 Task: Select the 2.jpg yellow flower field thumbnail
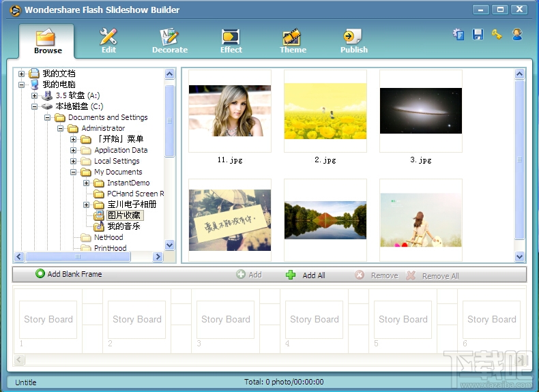[325, 111]
